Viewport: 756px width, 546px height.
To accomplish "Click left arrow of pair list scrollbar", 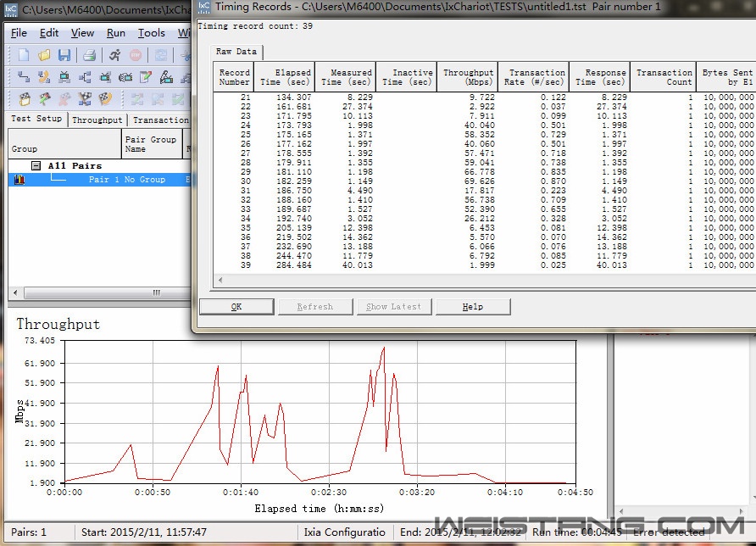I will point(15,292).
